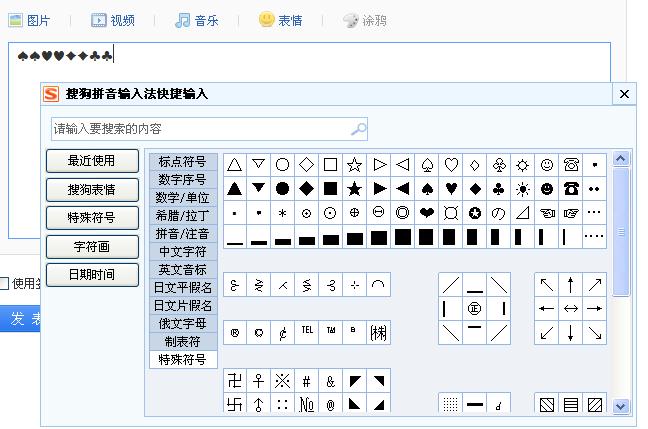Insert the black telephone symbol

coord(571,189)
